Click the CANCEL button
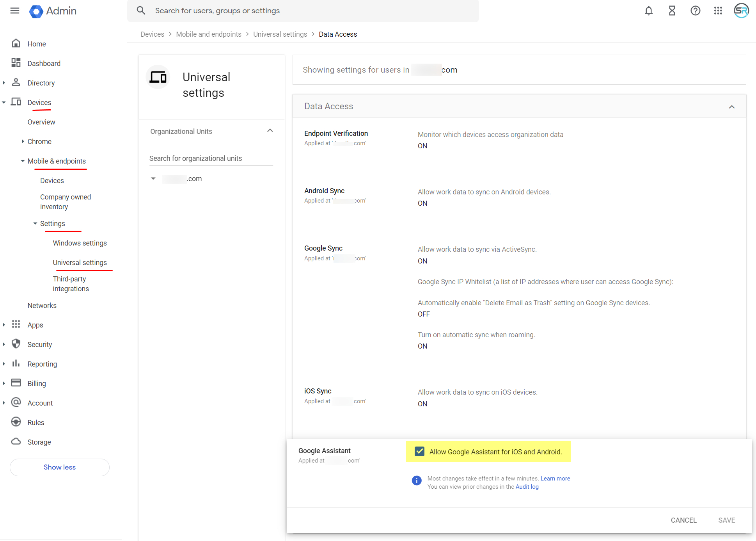Image resolution: width=756 pixels, height=541 pixels. tap(683, 520)
